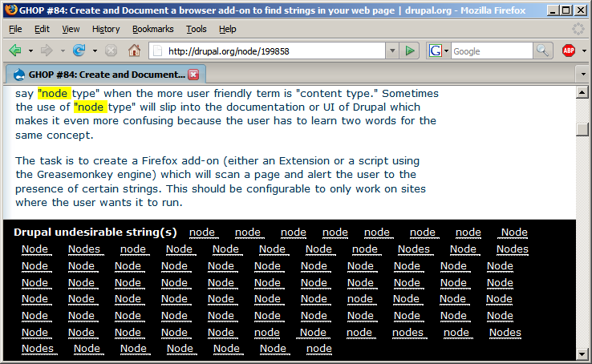Close the GHOP #84 tab

point(193,75)
